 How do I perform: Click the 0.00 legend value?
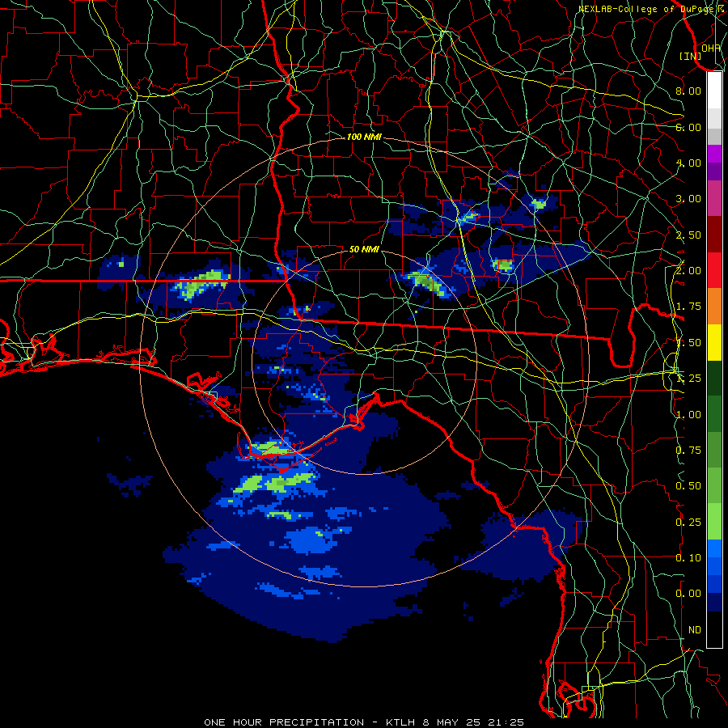(688, 594)
